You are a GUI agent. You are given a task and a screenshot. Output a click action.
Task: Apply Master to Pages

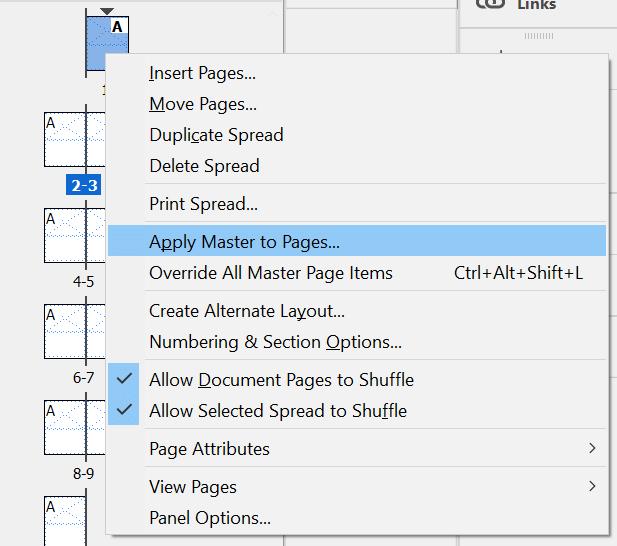[x=244, y=242]
